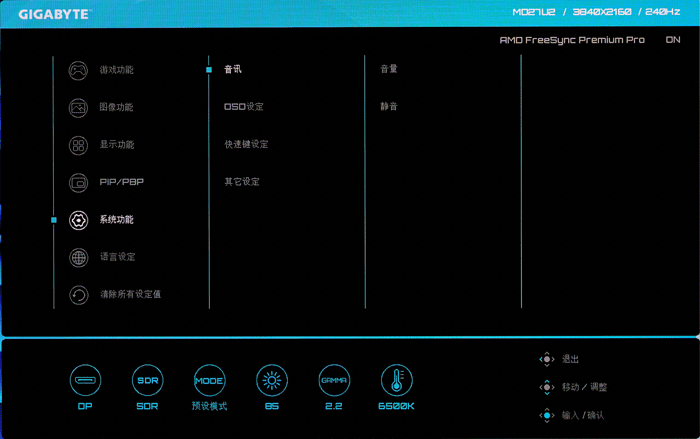
Task: Select the 音讯 submenu entry
Action: 233,69
